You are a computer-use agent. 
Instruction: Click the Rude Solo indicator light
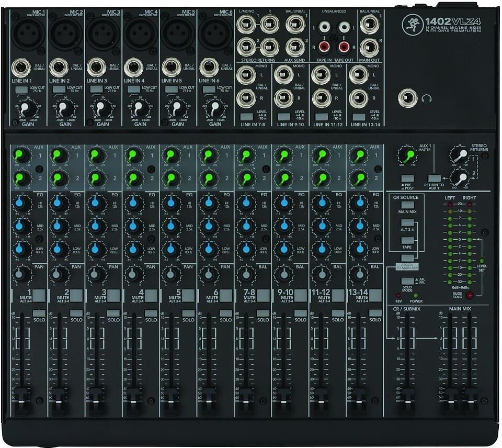click(470, 296)
